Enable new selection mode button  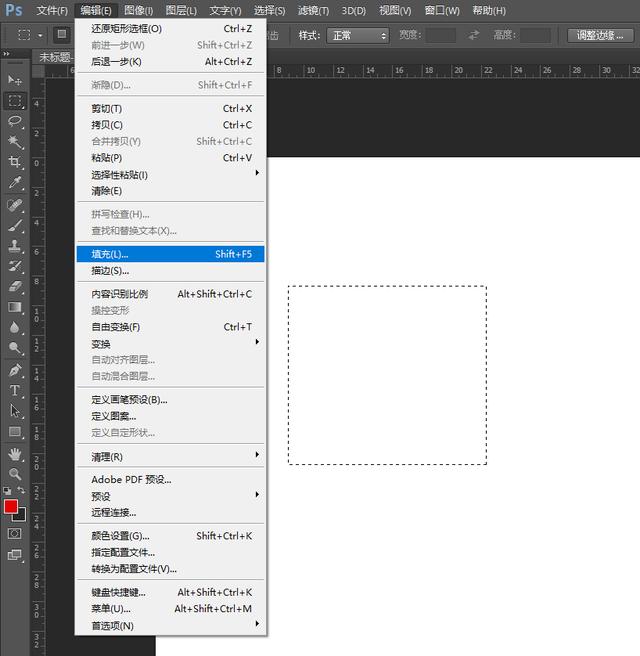pyautogui.click(x=61, y=34)
